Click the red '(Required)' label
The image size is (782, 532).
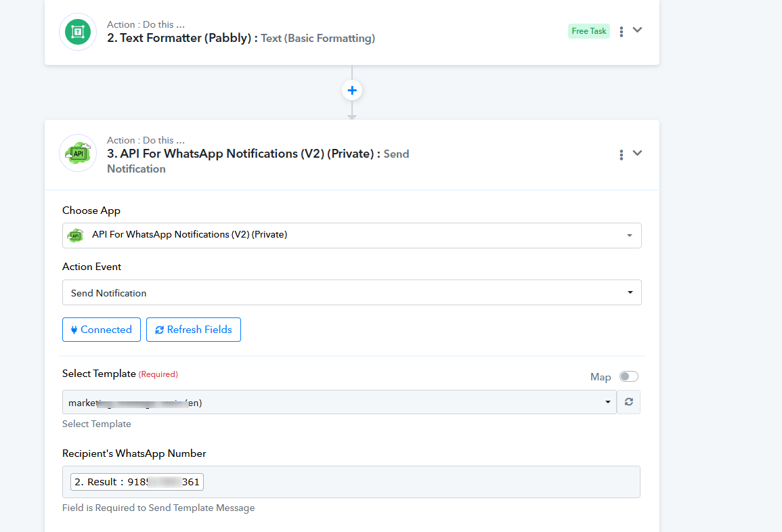tap(158, 374)
